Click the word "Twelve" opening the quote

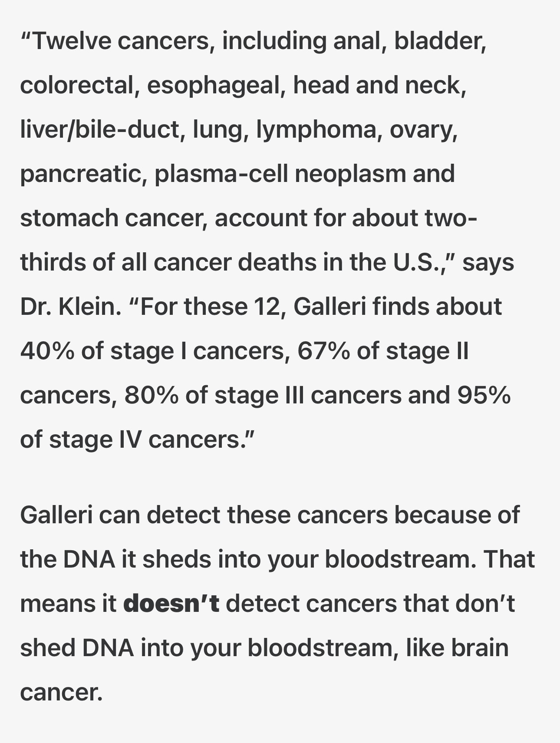click(71, 40)
